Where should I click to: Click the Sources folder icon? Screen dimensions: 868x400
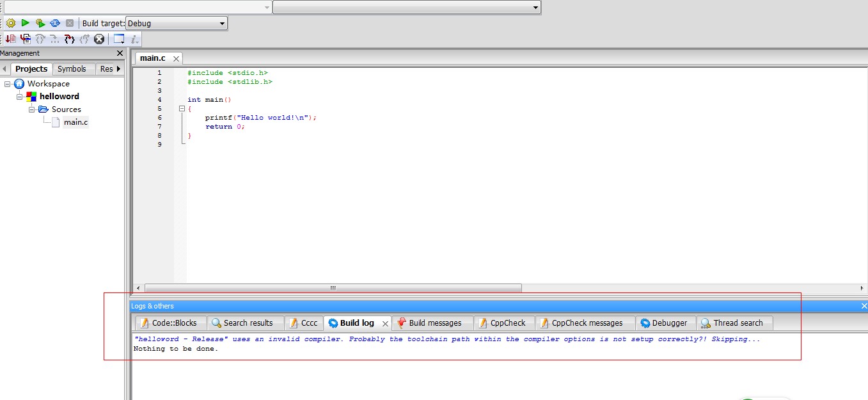43,109
